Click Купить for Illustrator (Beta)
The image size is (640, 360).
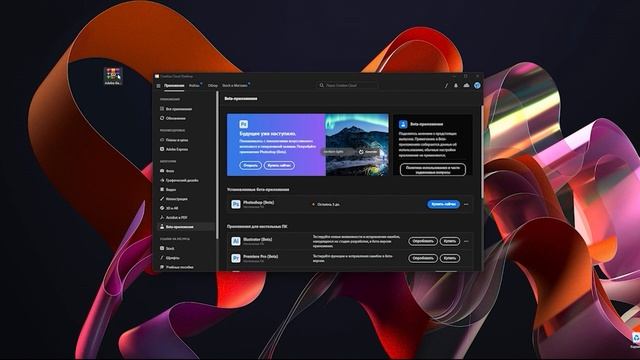click(x=450, y=241)
